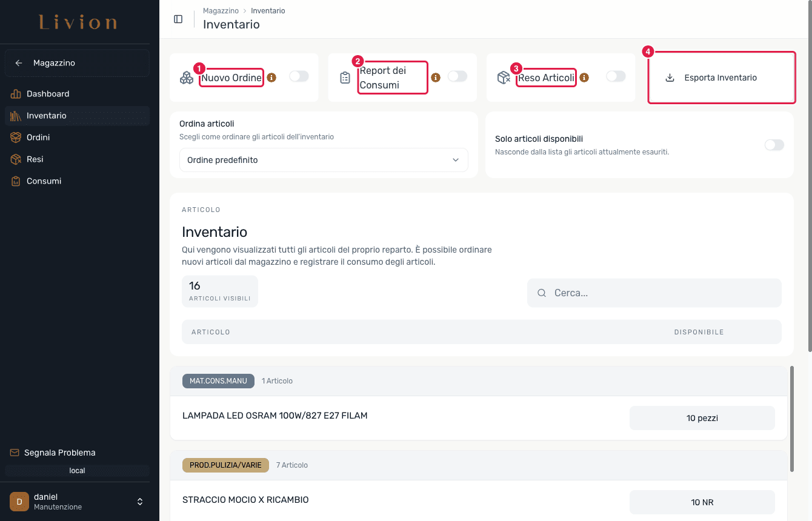Viewport: 812px width, 521px height.
Task: Click the Dashboard chart icon in sidebar
Action: 16,94
